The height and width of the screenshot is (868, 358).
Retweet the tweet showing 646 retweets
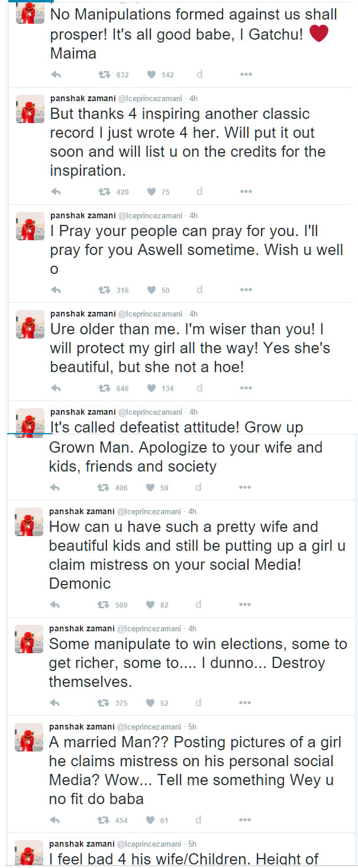(104, 388)
